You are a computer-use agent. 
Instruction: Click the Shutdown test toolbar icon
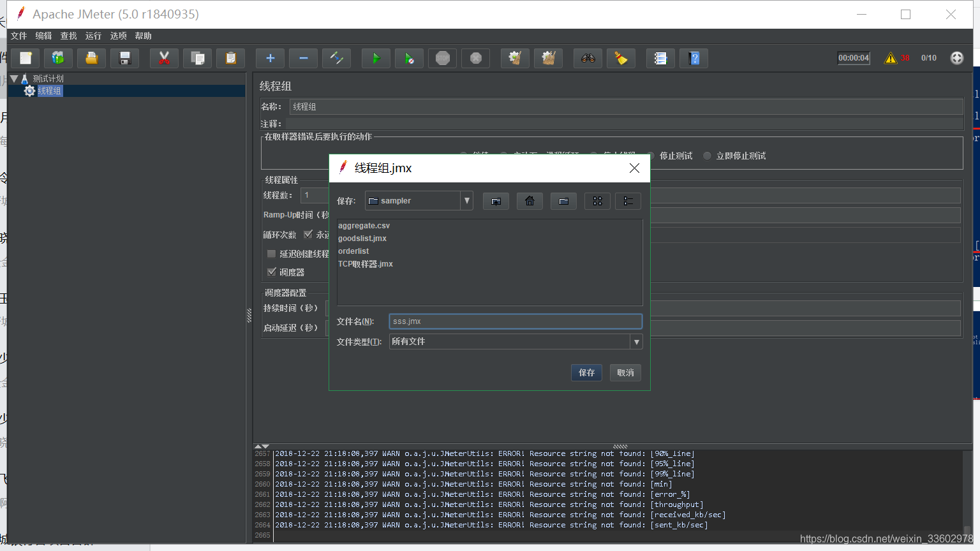(476, 58)
